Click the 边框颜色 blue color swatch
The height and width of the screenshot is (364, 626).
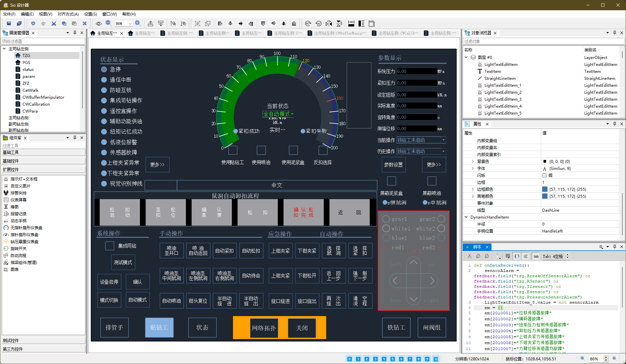[x=544, y=189]
